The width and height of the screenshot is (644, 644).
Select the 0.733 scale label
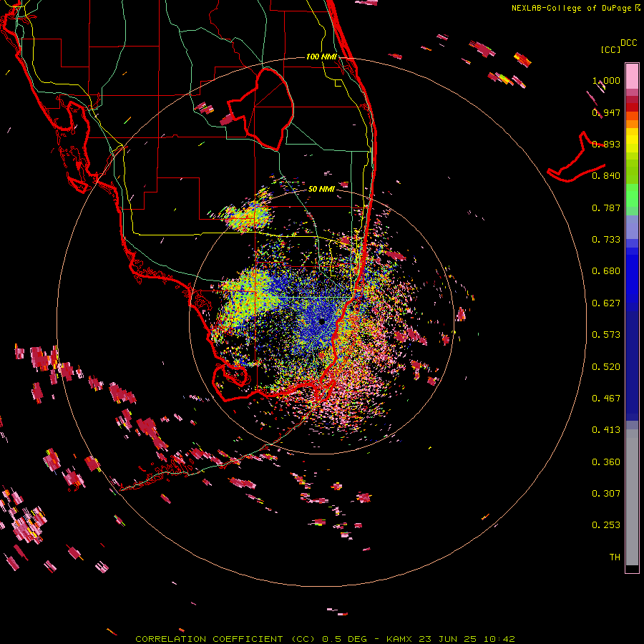click(x=606, y=239)
